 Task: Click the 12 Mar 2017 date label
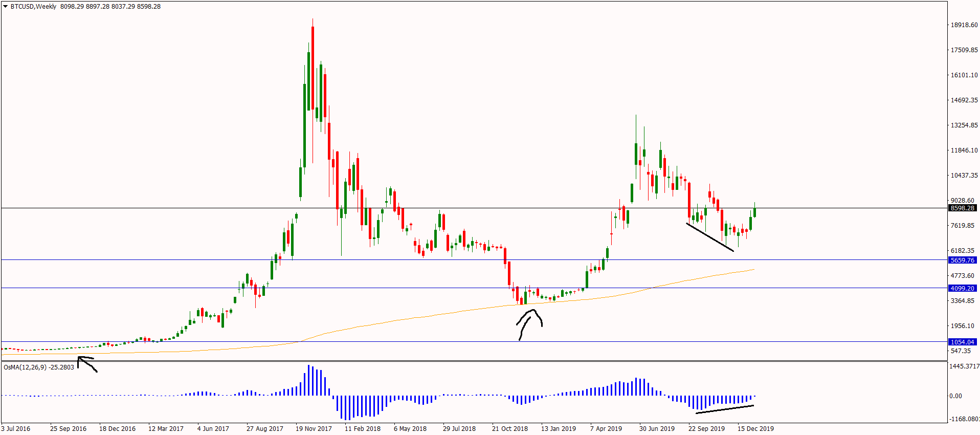[166, 428]
